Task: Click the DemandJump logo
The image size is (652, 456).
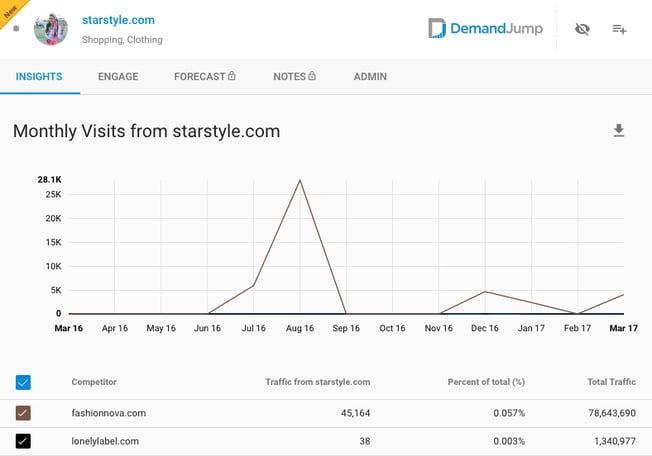Action: point(486,28)
